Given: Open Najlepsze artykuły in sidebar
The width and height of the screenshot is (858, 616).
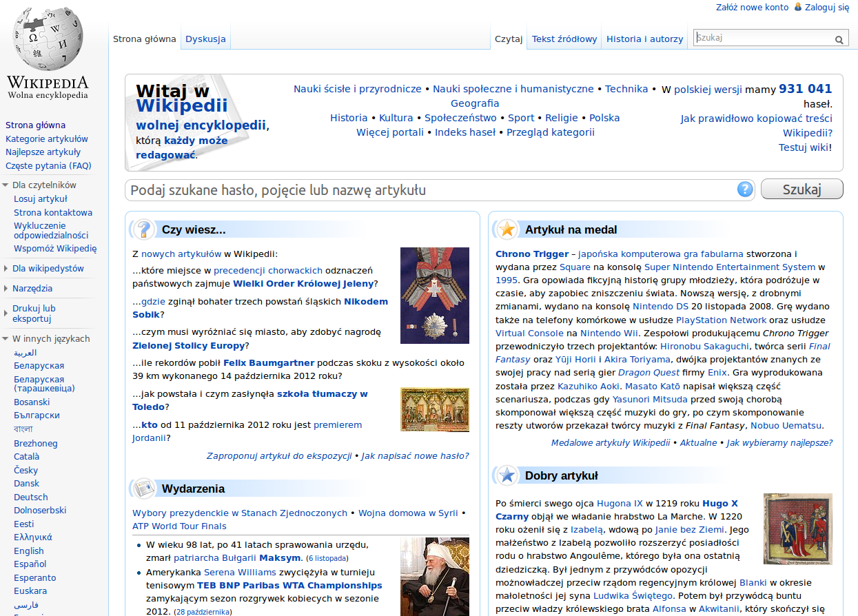Looking at the screenshot, I should click(x=43, y=152).
